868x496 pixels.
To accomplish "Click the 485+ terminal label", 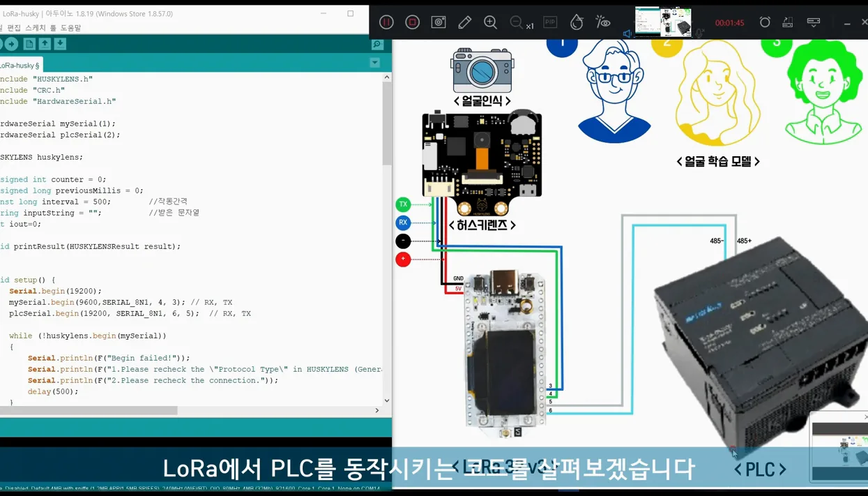I will tap(744, 241).
